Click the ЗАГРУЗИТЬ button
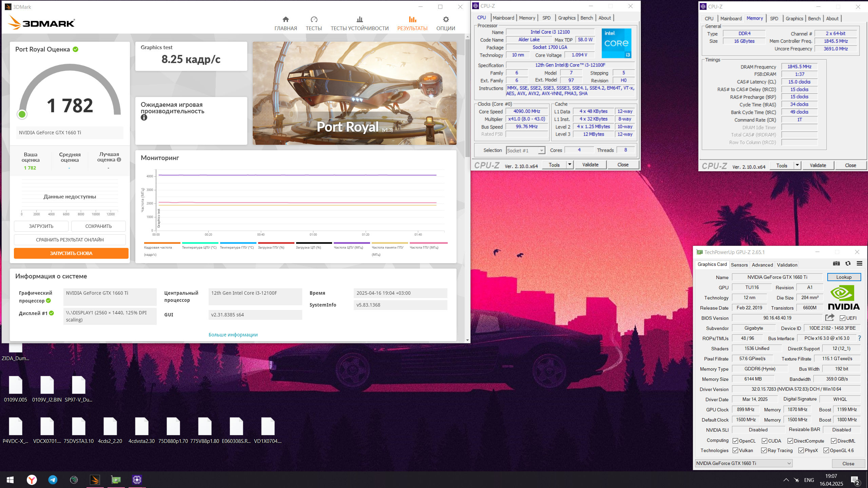The image size is (868, 488). tap(41, 226)
